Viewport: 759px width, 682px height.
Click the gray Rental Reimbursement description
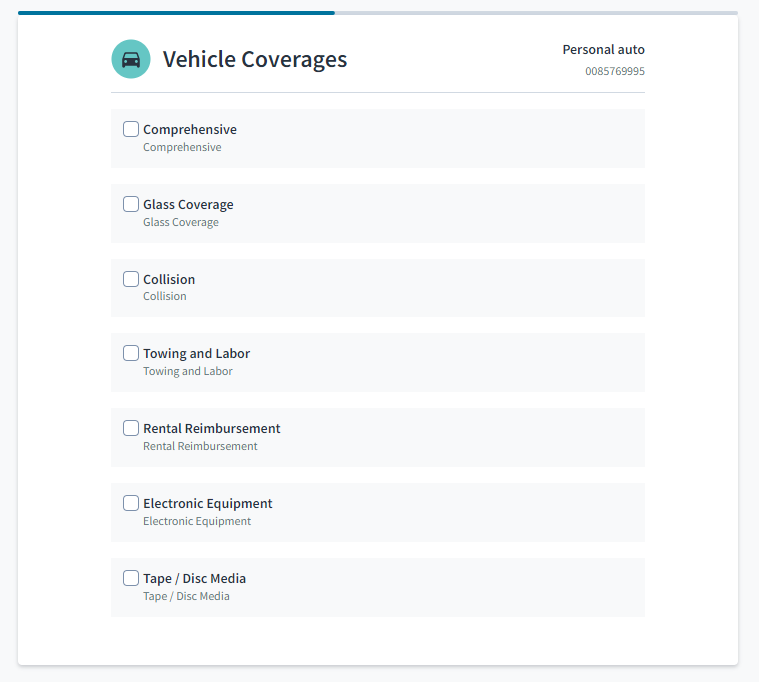click(200, 446)
